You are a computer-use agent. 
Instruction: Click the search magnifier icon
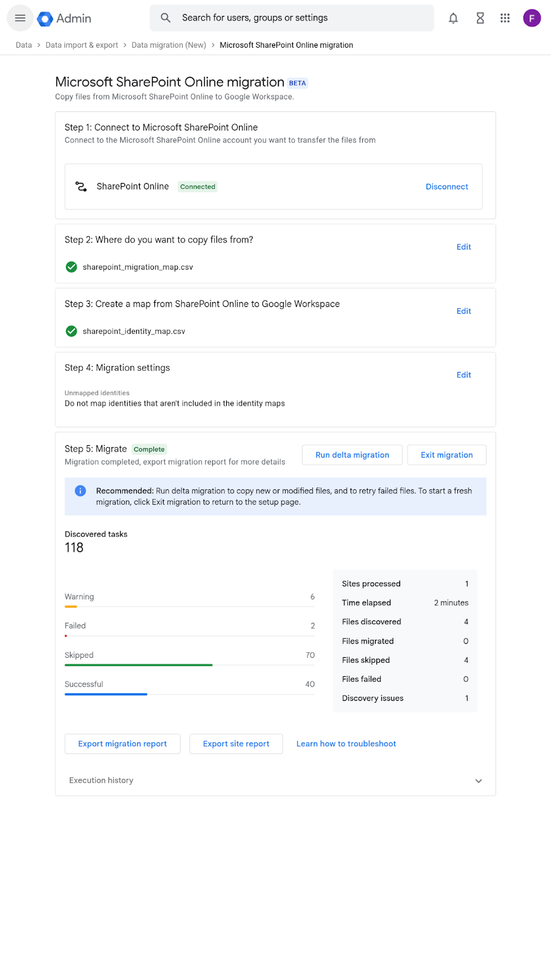click(165, 18)
